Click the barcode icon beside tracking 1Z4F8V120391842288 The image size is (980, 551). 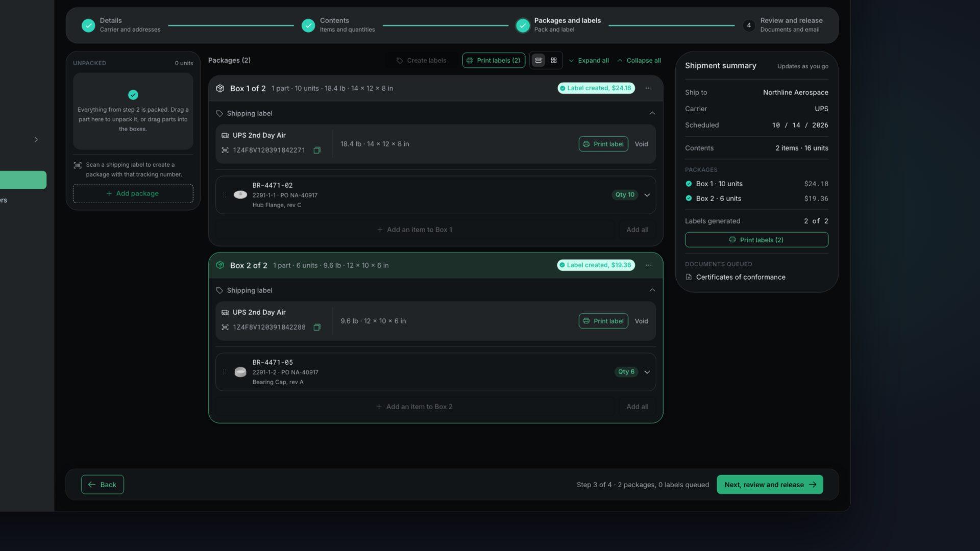(x=225, y=327)
